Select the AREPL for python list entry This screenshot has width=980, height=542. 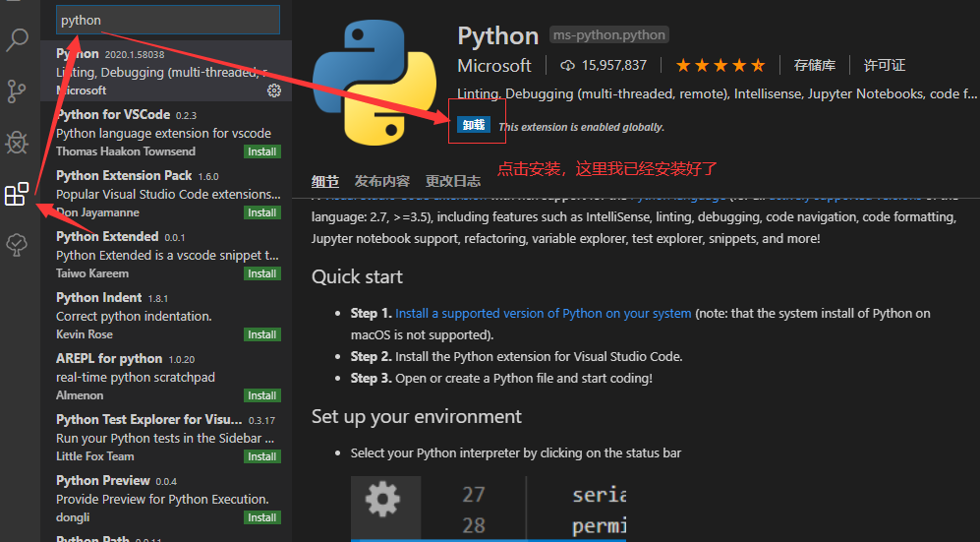(x=165, y=376)
